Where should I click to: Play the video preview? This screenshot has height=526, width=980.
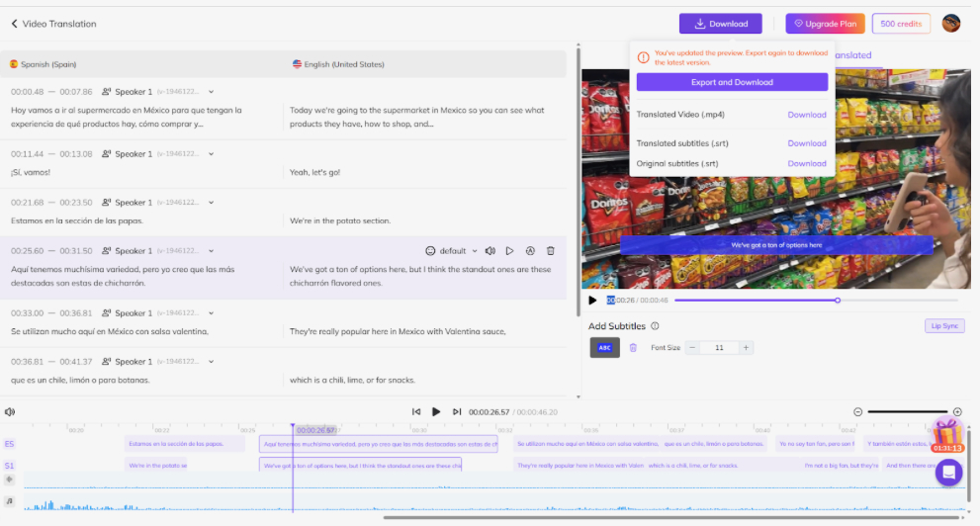tap(592, 301)
